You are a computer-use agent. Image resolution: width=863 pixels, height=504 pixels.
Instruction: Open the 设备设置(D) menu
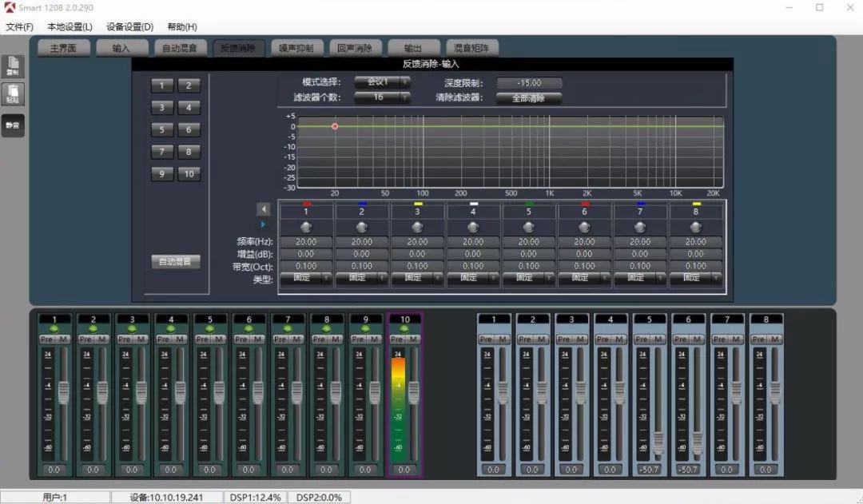[130, 27]
